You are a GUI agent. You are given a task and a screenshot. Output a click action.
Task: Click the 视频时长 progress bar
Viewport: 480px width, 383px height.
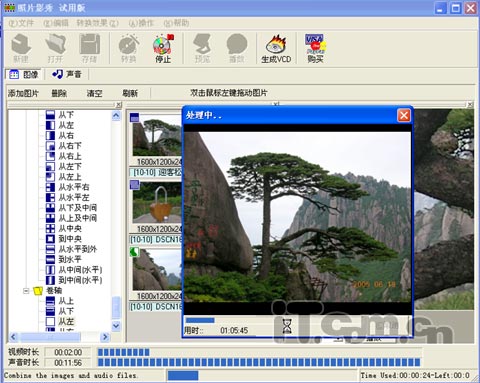click(259, 352)
